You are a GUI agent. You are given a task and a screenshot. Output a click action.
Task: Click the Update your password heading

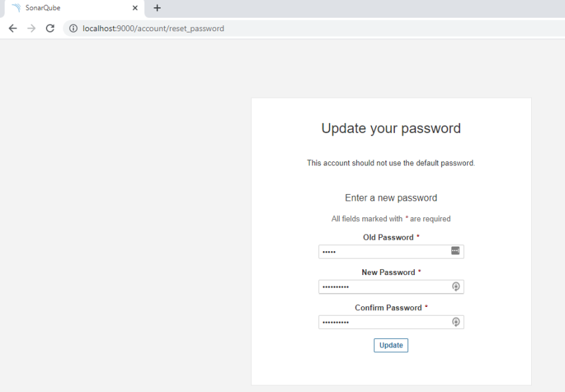pyautogui.click(x=391, y=128)
